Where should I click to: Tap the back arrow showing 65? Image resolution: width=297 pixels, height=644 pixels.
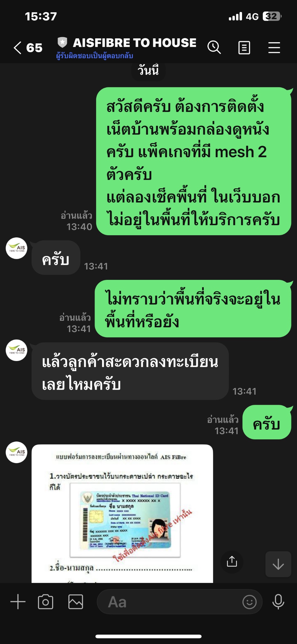(28, 48)
